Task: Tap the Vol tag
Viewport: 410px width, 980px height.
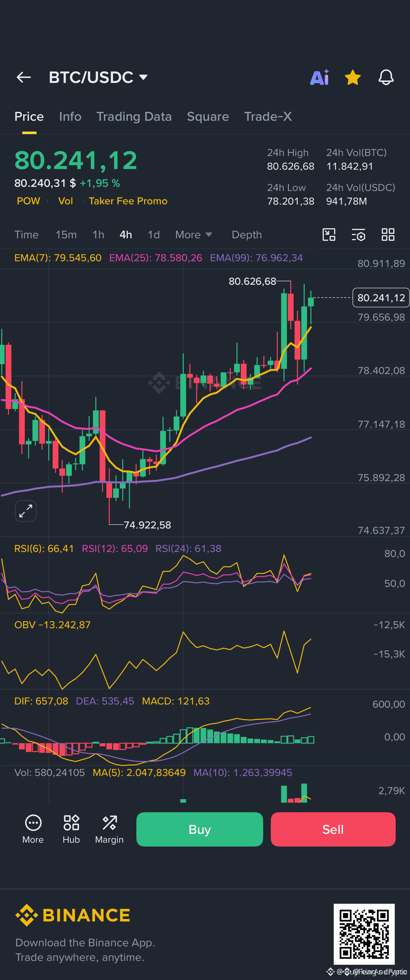Action: tap(65, 201)
